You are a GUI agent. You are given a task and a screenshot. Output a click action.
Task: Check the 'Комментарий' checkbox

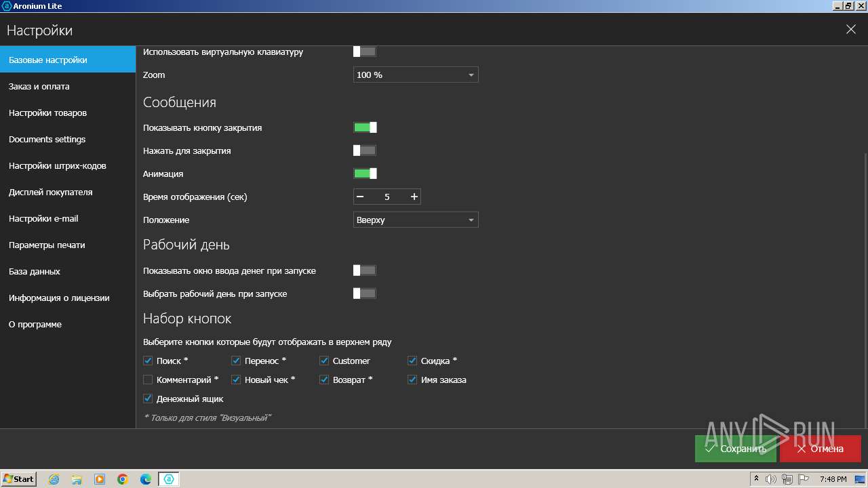point(148,380)
